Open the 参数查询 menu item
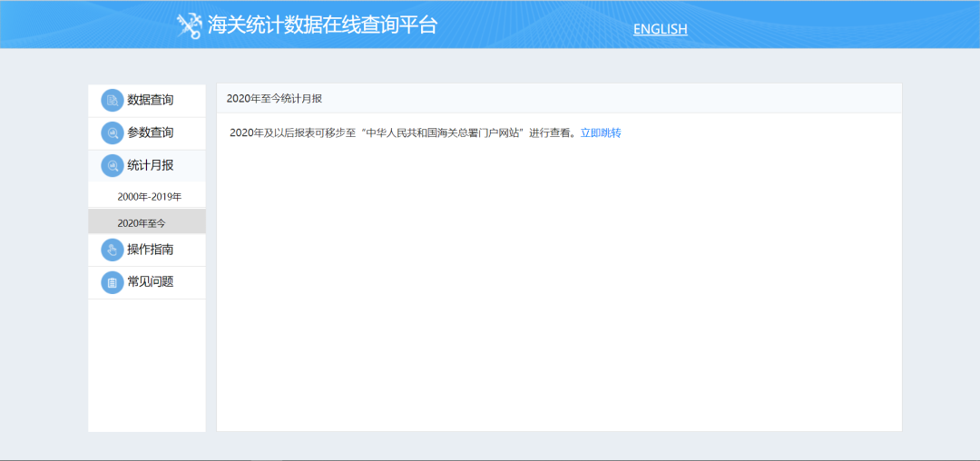Image resolution: width=980 pixels, height=461 pixels. point(147,133)
